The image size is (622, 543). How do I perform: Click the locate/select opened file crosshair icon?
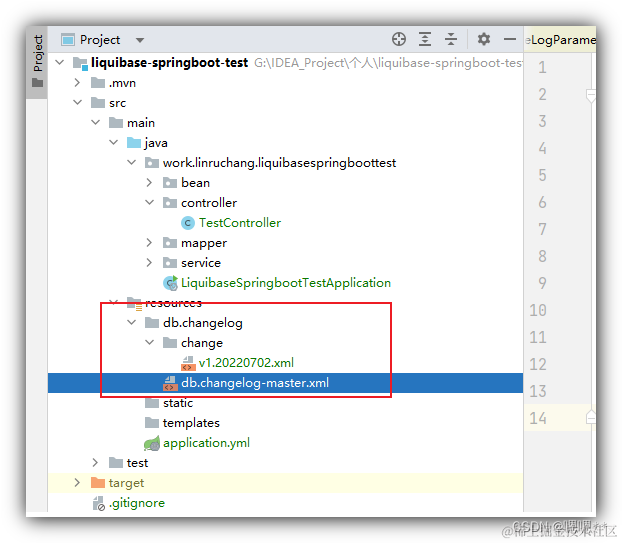coord(399,39)
